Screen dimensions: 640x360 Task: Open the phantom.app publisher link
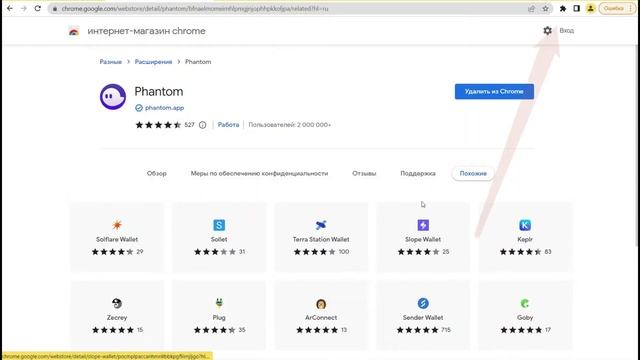tap(164, 108)
